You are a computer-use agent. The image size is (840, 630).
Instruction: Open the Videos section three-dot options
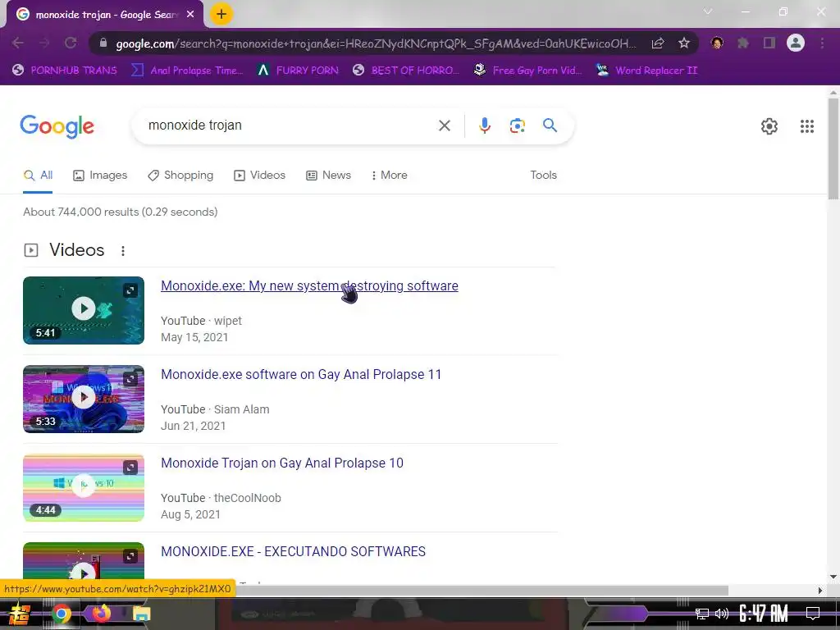coord(123,251)
